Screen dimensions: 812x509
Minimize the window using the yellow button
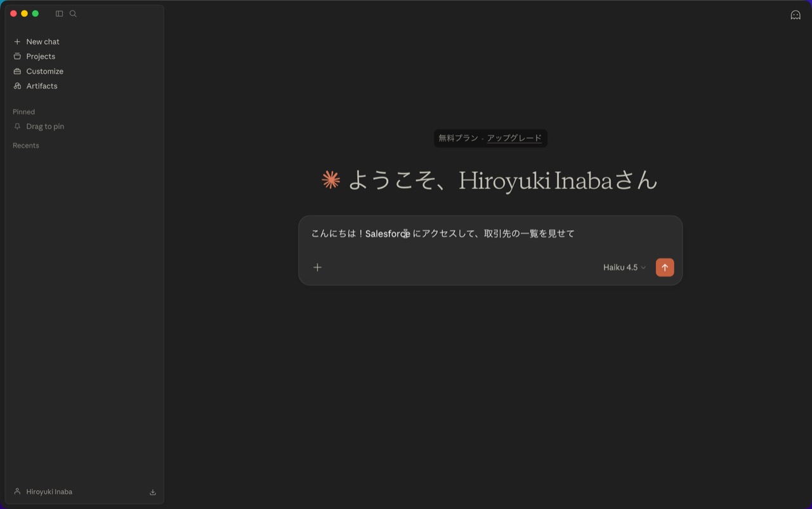(24, 13)
